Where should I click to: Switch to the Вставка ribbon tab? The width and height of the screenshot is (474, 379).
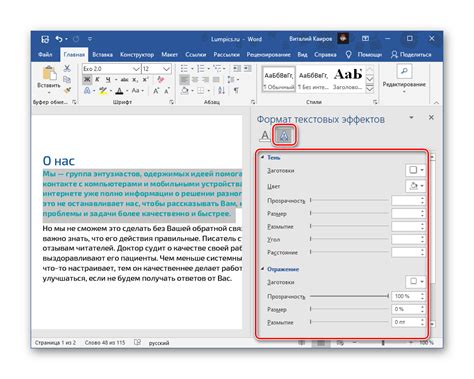point(102,54)
